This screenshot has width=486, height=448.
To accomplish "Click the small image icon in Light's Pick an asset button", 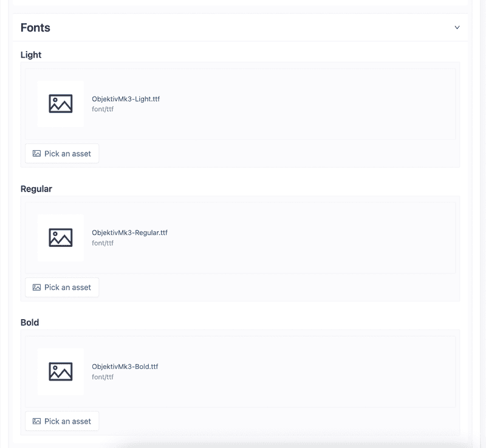I will click(x=37, y=154).
